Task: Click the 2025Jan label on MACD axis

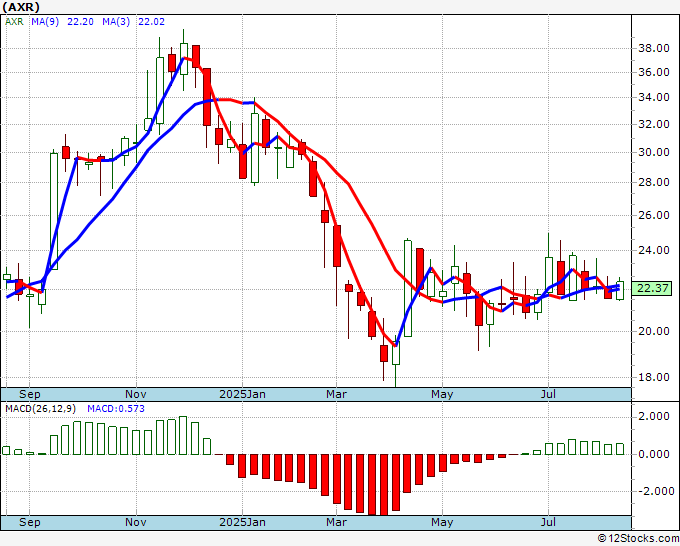Action: click(x=242, y=522)
